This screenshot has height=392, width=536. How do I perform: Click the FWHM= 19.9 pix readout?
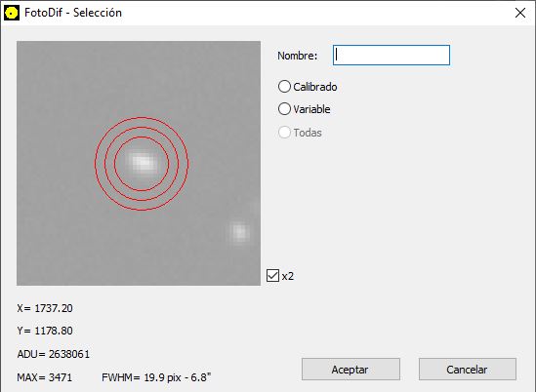coord(156,377)
